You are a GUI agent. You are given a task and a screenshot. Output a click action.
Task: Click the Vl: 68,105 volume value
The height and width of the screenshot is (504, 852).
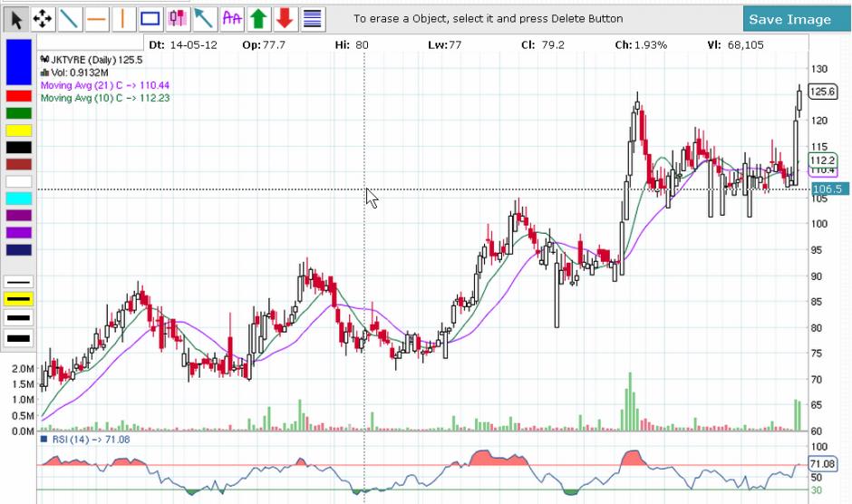[x=735, y=45]
